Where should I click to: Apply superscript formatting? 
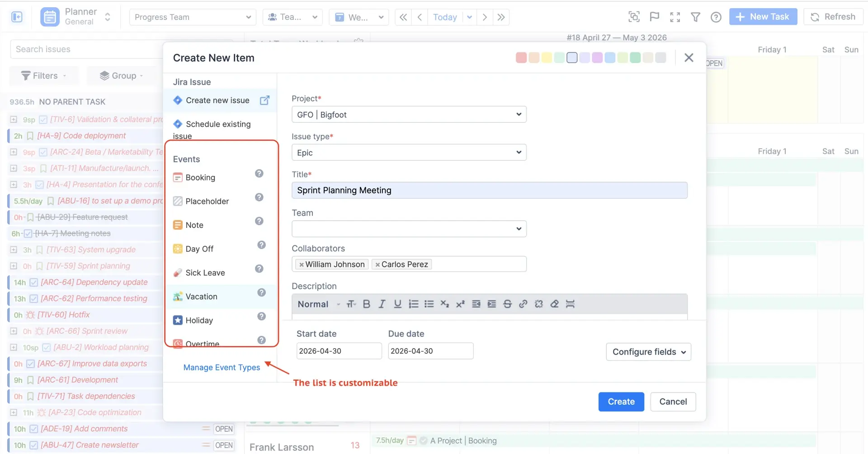pyautogui.click(x=460, y=304)
